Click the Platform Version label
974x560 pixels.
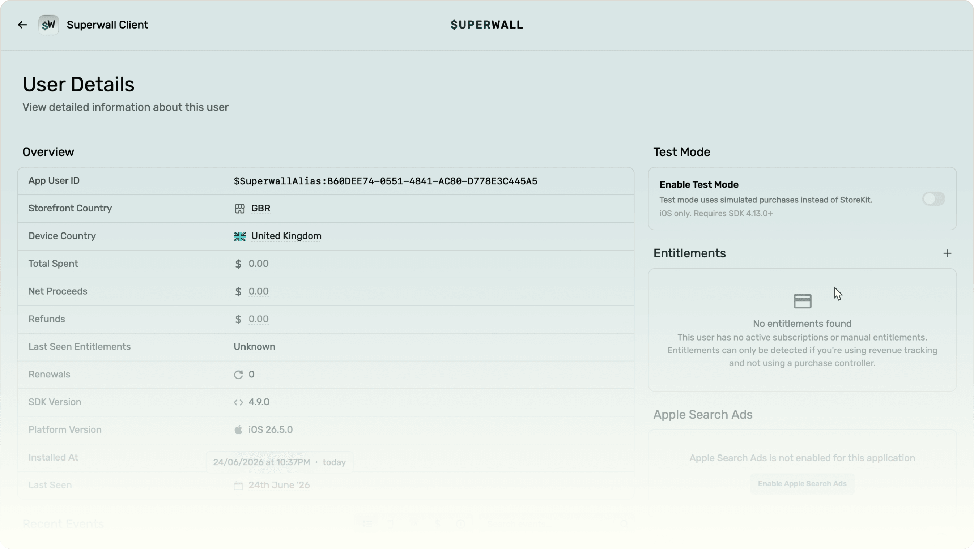pos(65,429)
